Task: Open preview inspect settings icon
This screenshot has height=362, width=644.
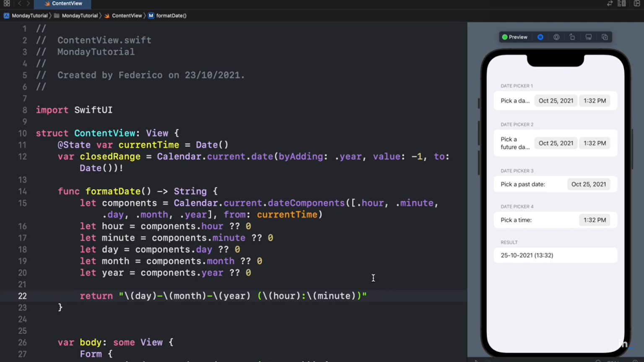Action: [556, 37]
